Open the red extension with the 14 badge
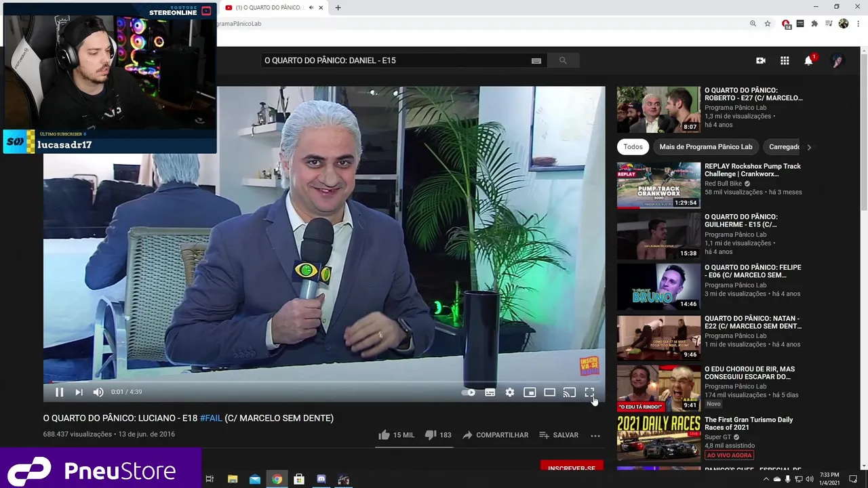Image resolution: width=868 pixels, height=488 pixels. click(x=786, y=24)
